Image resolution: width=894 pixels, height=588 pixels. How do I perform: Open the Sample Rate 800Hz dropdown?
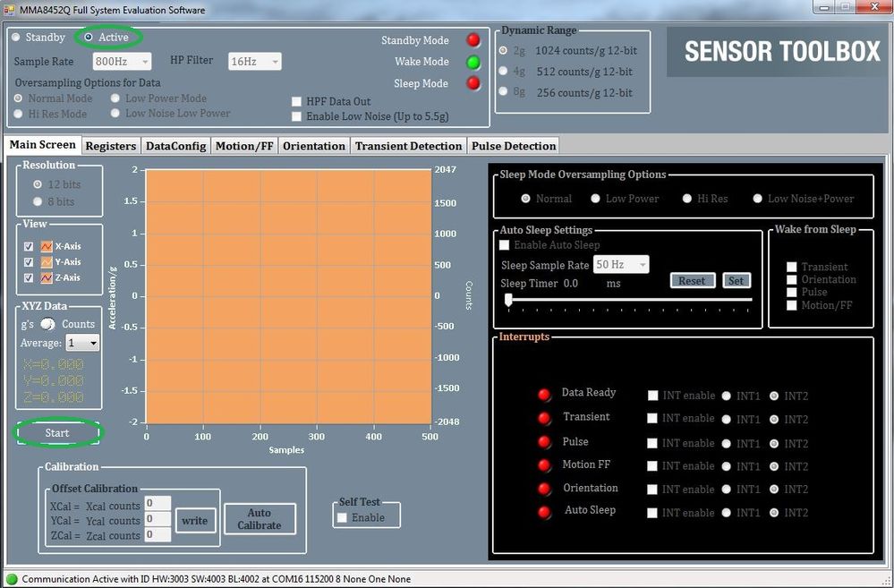[122, 61]
